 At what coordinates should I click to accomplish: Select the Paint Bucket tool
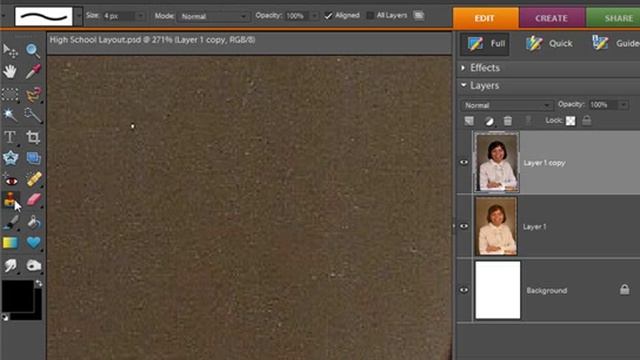(x=33, y=222)
